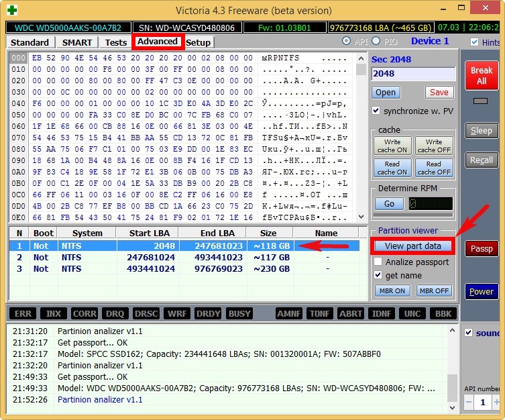Open the Standard tab

click(30, 42)
